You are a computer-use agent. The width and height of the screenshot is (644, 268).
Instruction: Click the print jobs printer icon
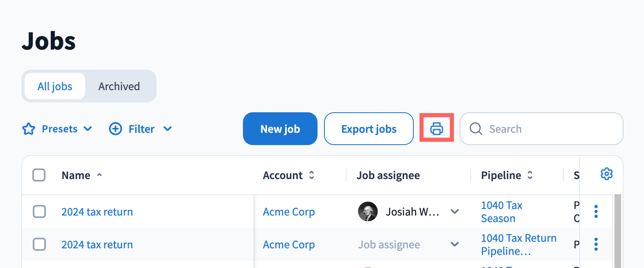click(x=436, y=129)
